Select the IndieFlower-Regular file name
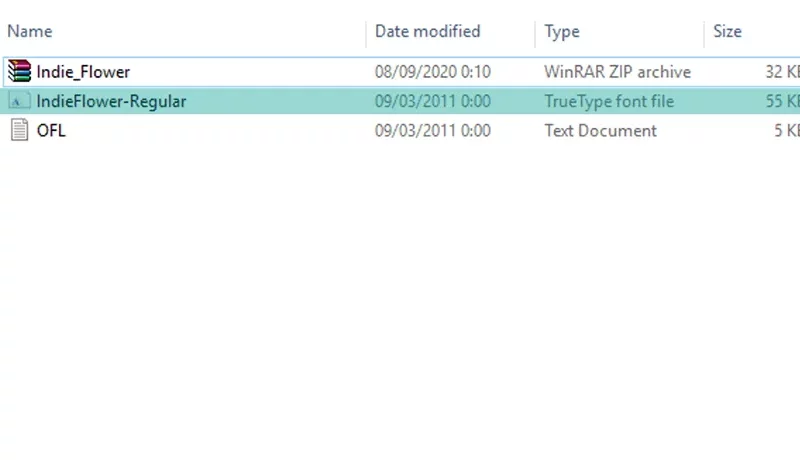The width and height of the screenshot is (800, 468). (x=111, y=101)
